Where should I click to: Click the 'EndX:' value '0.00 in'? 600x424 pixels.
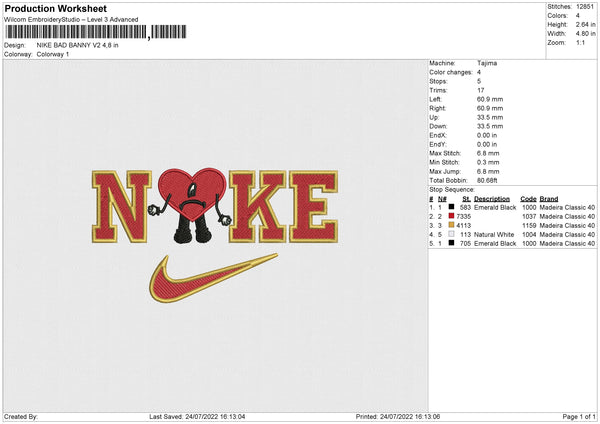point(487,135)
